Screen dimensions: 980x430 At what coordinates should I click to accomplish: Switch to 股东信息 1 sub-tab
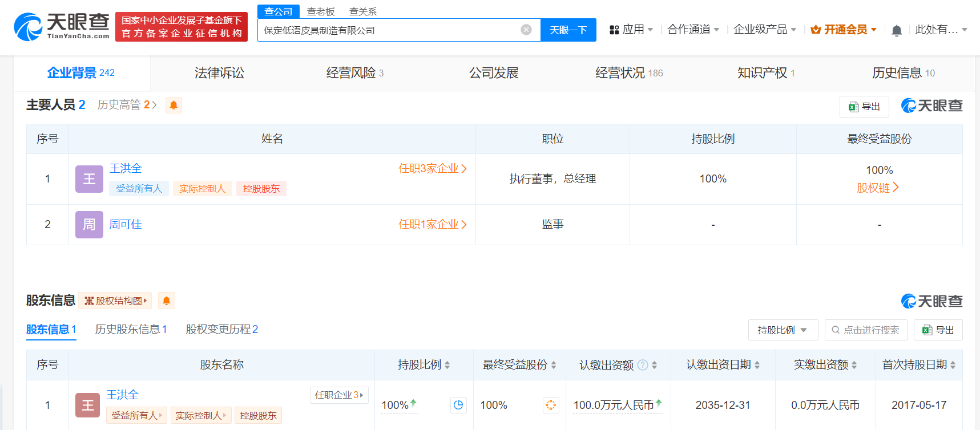(x=51, y=330)
